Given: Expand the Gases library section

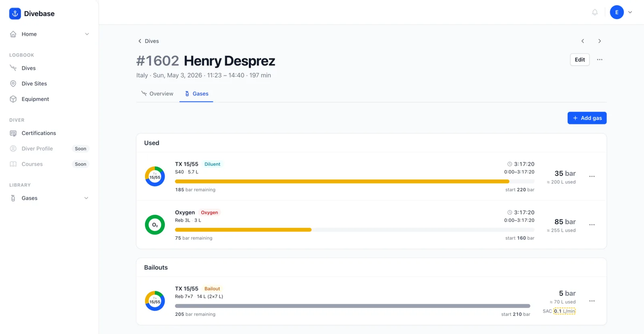Looking at the screenshot, I should click(x=86, y=198).
